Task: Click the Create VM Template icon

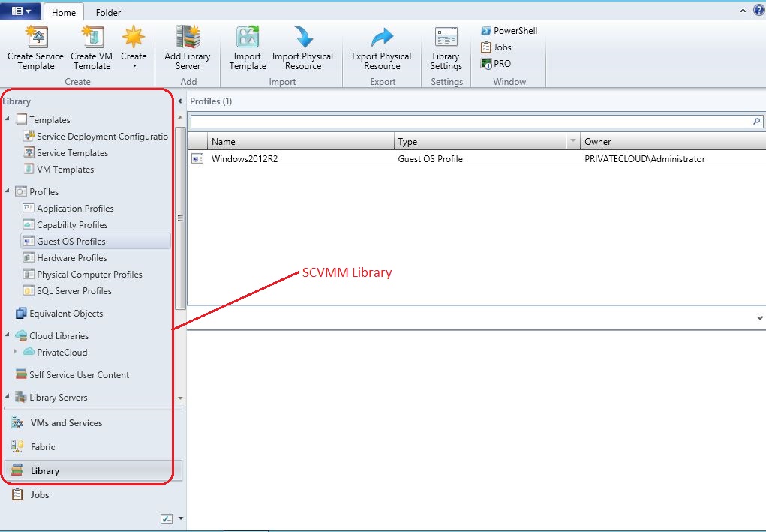Action: pos(92,37)
